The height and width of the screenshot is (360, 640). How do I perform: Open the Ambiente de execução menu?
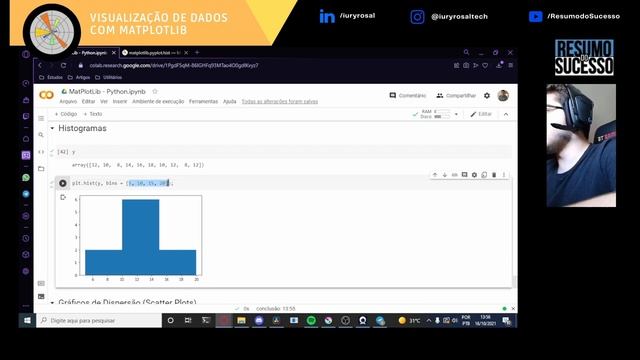click(x=158, y=101)
